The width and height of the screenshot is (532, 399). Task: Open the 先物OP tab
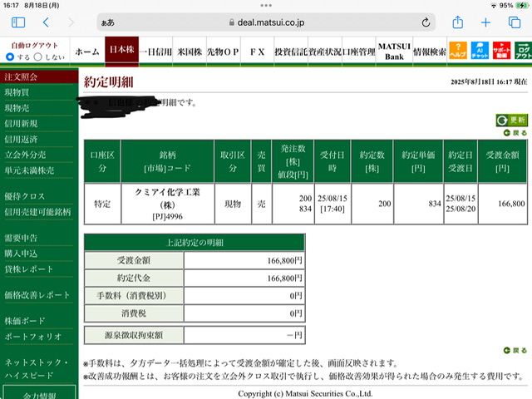(x=224, y=52)
